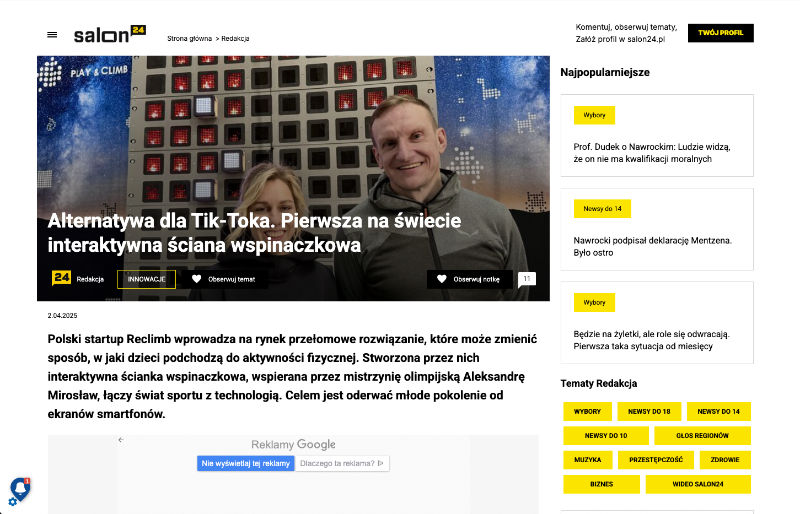Click the article headline Alternatywa dla Tik-Toka
This screenshot has width=800, height=514.
pos(254,233)
